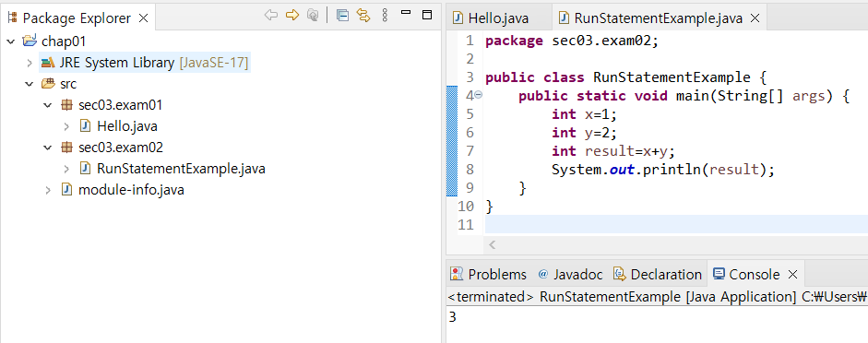Click the JRE System Library icon

[x=48, y=63]
